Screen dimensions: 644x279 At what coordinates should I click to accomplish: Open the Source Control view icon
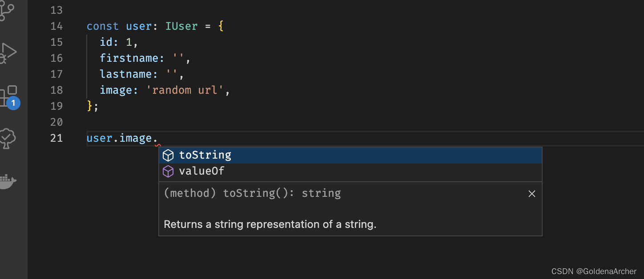pyautogui.click(x=8, y=11)
